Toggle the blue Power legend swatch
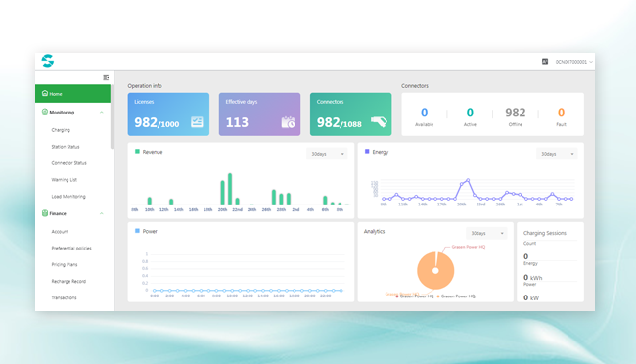636x364 pixels. tap(137, 231)
